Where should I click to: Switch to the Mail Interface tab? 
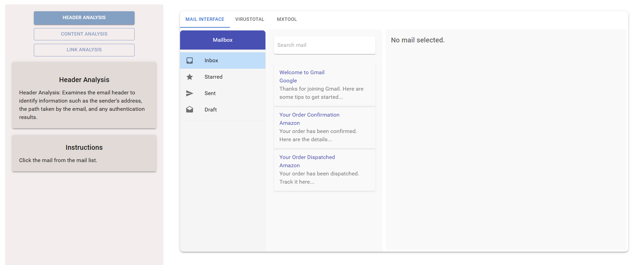click(x=205, y=19)
